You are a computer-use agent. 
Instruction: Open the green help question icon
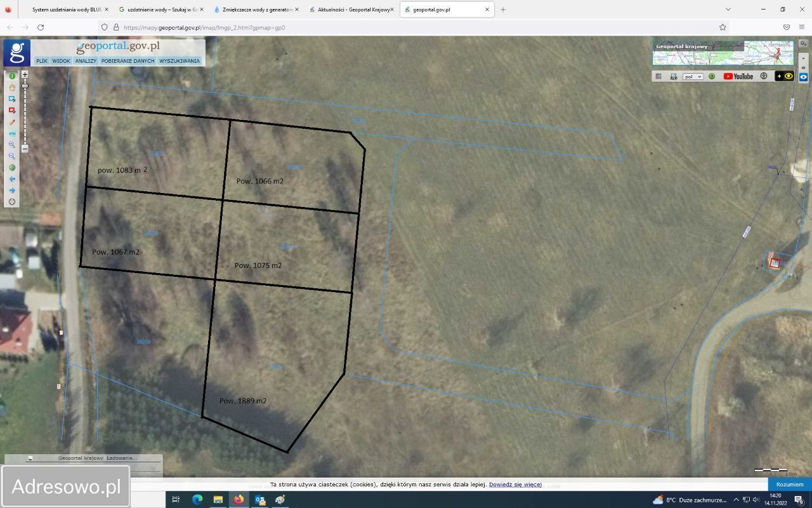point(712,76)
